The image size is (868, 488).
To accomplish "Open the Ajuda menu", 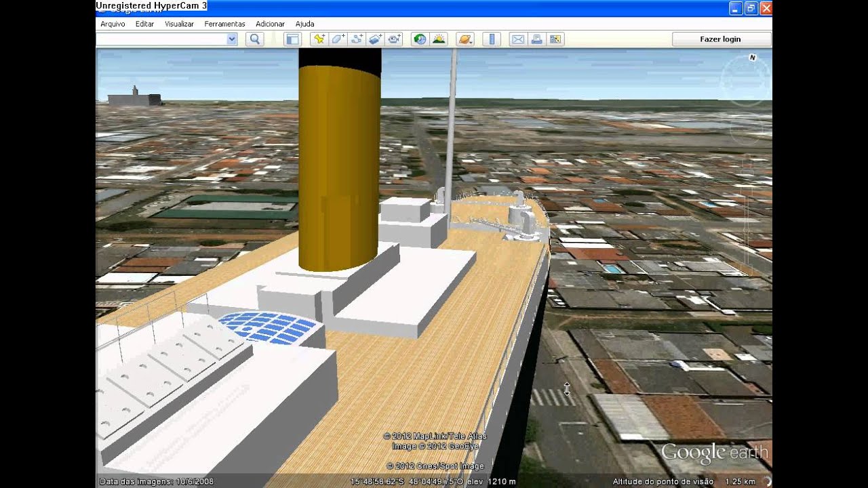I will [x=304, y=24].
